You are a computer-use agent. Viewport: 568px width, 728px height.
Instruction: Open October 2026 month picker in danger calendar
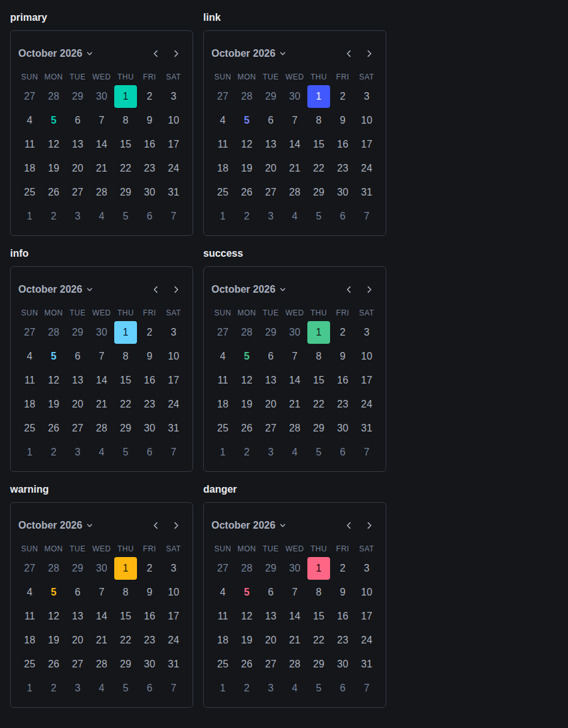coord(249,525)
